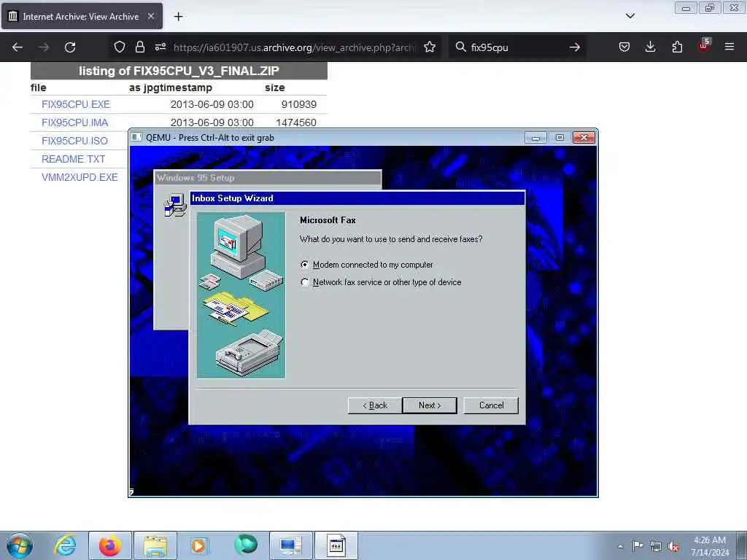Click the Windows 95 Setup computer icon

(174, 205)
